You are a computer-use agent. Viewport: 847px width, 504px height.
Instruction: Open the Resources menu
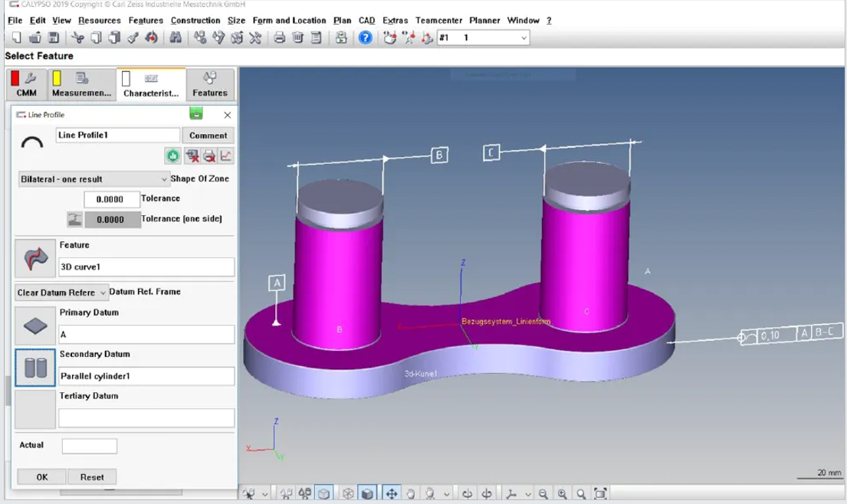100,21
